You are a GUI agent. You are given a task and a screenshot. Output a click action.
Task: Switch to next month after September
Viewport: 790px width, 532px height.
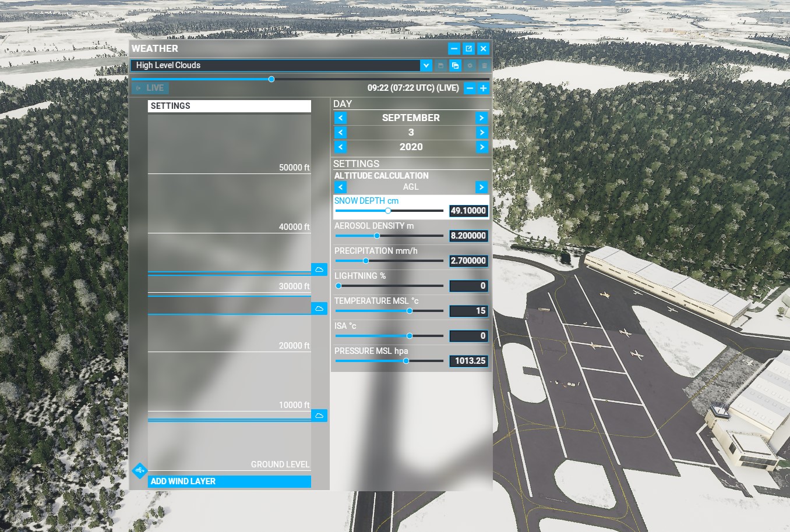481,118
